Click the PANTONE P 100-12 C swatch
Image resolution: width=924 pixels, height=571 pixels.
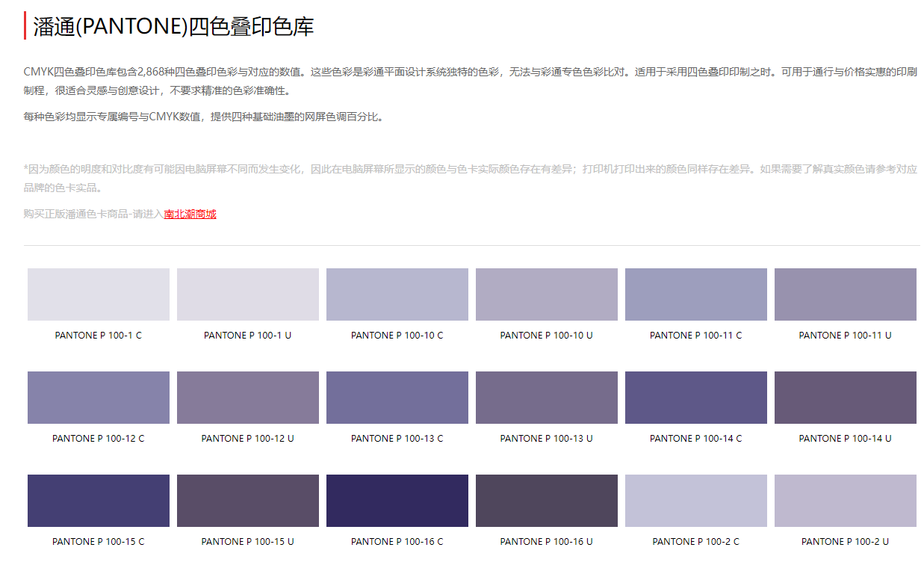99,398
